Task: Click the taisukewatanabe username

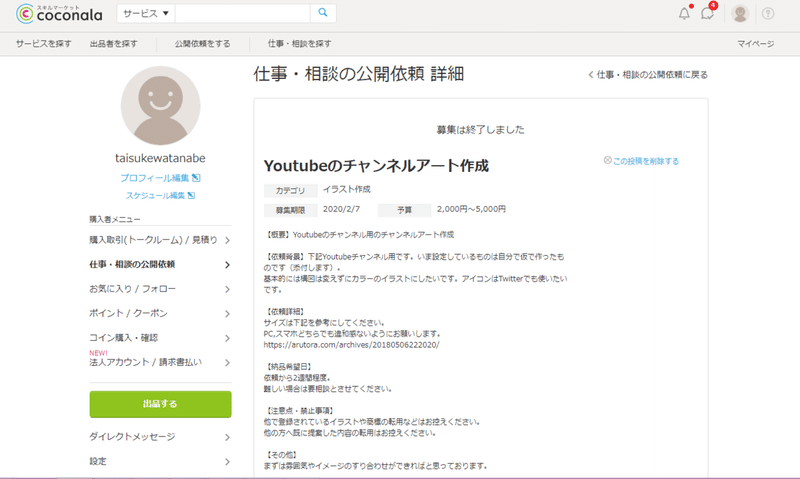Action: 160,158
